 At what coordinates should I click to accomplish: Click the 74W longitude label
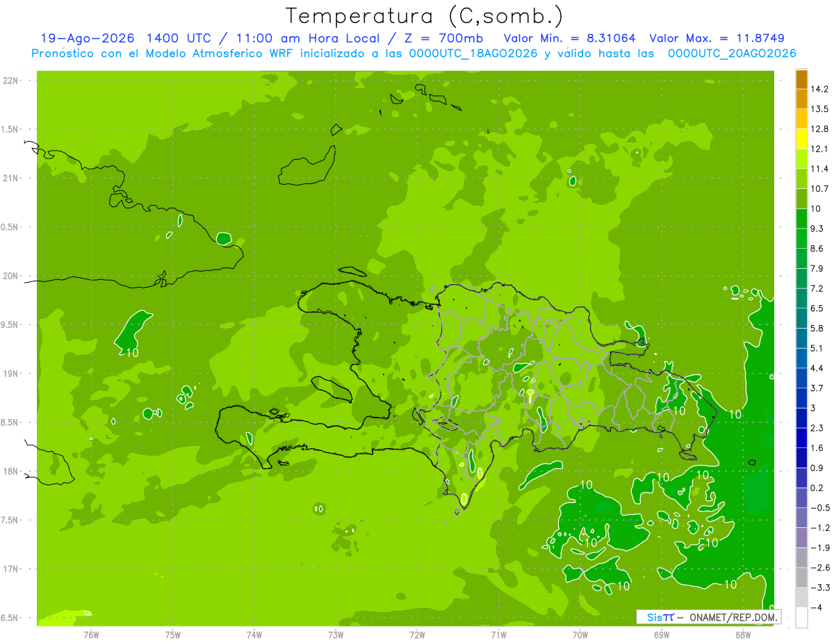254,634
